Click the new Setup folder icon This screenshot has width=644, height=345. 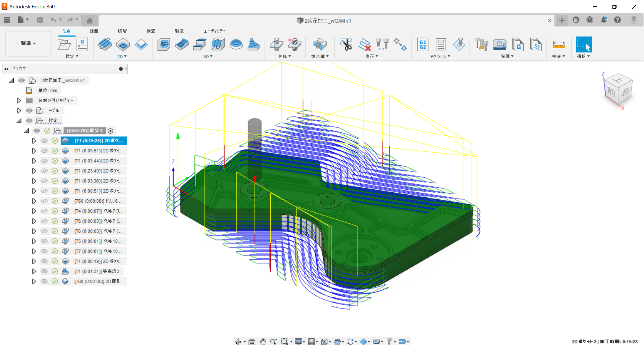pyautogui.click(x=64, y=44)
